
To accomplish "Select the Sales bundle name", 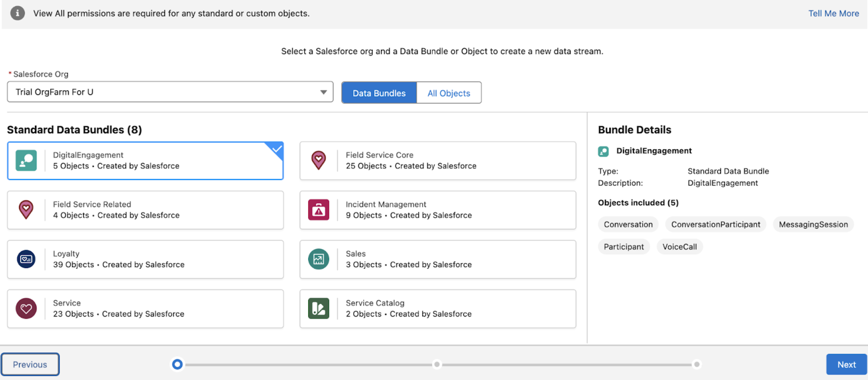I will point(356,254).
